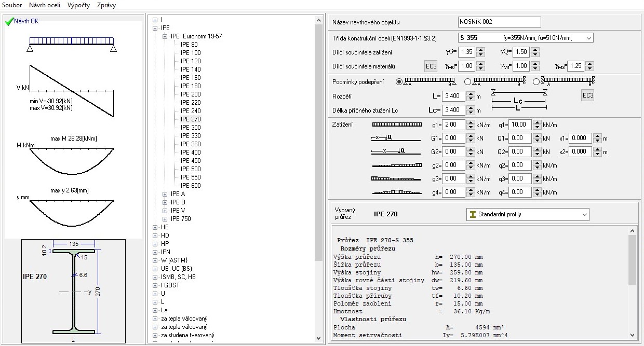Click the q1 load field 10.00
644x346 pixels.
click(521, 124)
